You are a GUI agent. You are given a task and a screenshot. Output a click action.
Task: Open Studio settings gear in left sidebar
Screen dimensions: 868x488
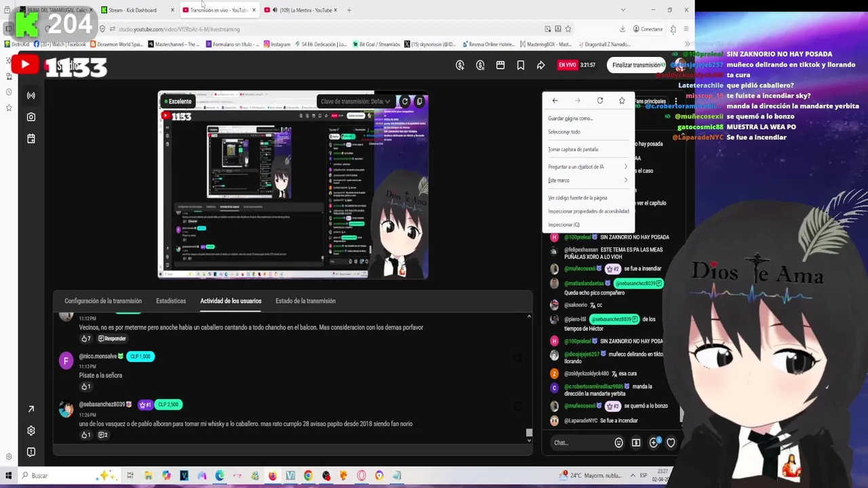pyautogui.click(x=31, y=430)
